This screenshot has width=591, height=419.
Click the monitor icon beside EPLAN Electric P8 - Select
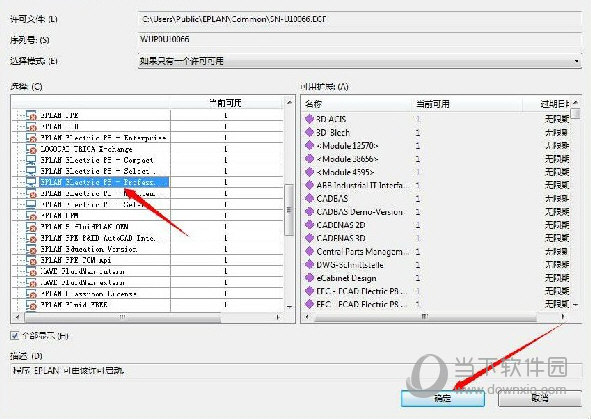(31, 171)
